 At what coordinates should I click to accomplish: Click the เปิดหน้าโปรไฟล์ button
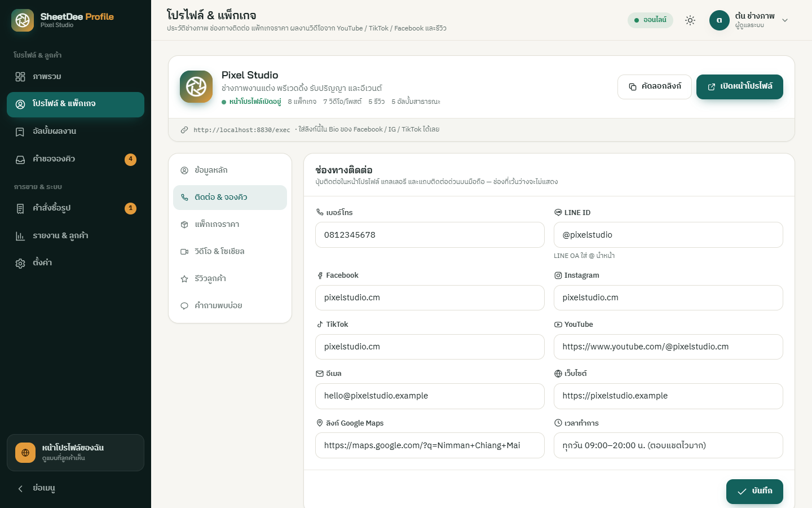tap(740, 87)
